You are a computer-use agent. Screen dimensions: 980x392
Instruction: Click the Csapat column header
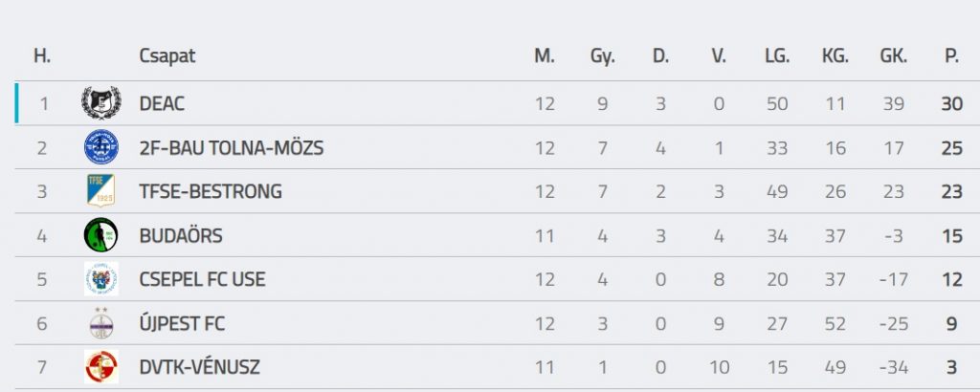167,55
